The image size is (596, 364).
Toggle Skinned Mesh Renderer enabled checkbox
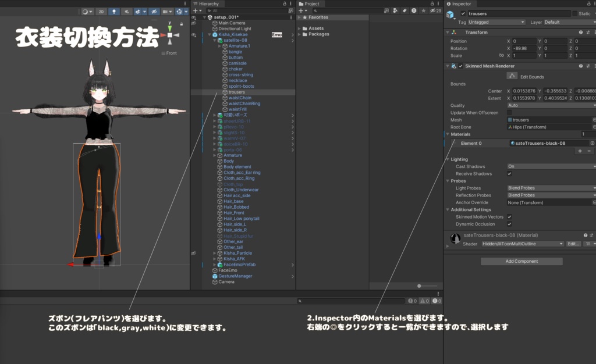point(461,66)
